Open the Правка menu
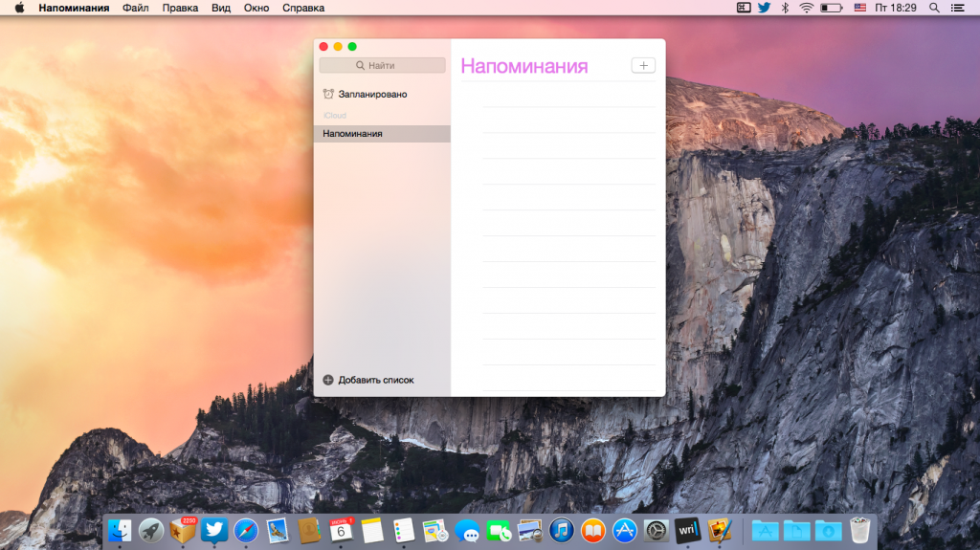The image size is (980, 550). click(x=180, y=8)
